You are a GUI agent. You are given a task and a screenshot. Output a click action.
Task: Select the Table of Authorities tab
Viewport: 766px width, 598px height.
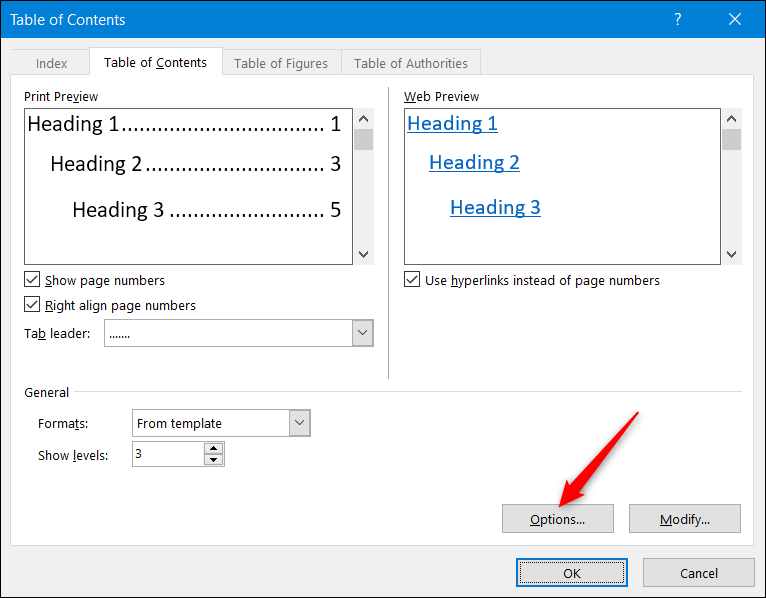pos(411,63)
